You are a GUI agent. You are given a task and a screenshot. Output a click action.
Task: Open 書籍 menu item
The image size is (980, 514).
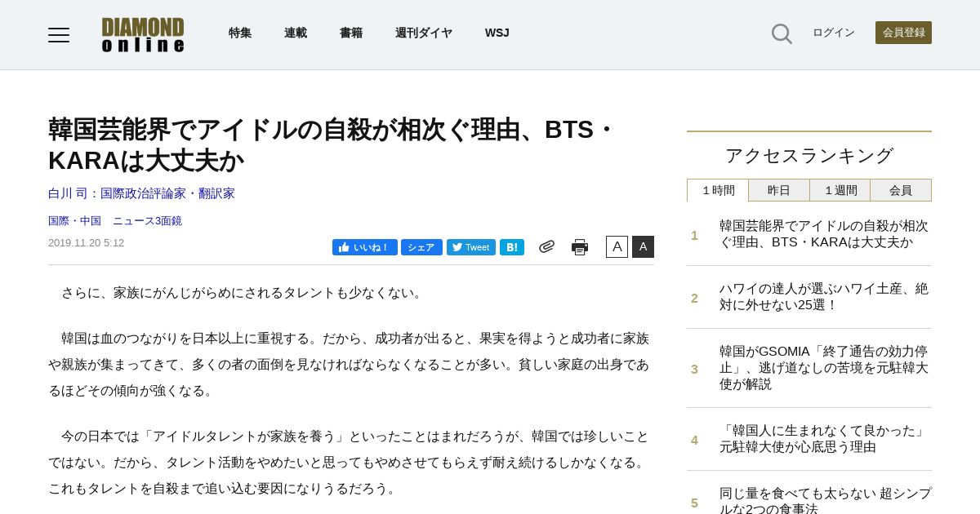[351, 33]
